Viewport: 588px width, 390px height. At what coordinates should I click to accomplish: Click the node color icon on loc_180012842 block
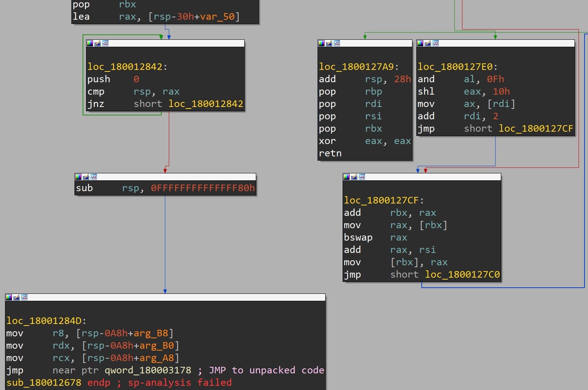point(90,43)
